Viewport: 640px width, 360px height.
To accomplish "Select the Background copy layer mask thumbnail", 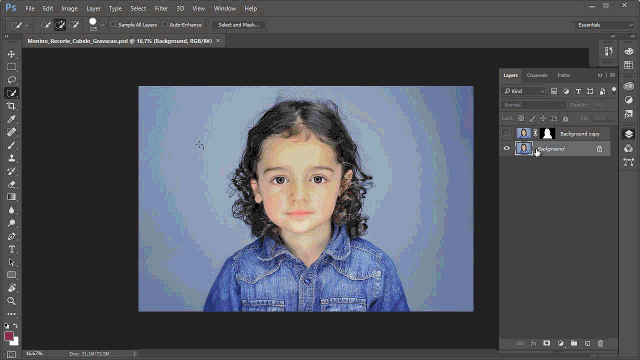I will click(x=547, y=133).
